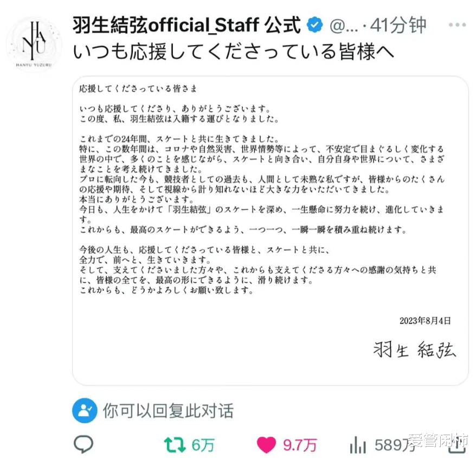This screenshot has height=458, width=476.
Task: Open the attached letter image
Action: [271, 231]
